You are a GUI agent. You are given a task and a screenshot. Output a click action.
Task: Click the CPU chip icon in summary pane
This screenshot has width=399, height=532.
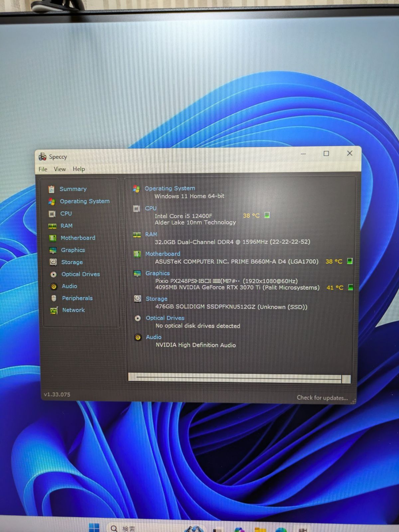(x=137, y=209)
